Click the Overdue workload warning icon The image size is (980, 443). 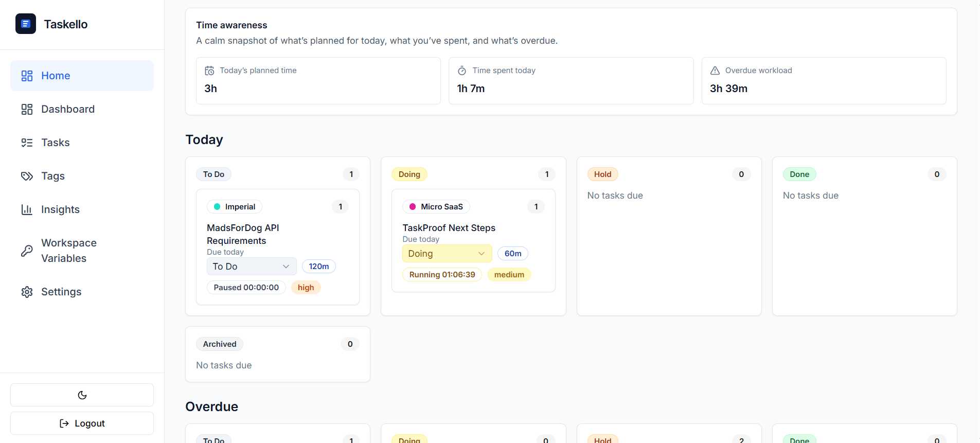pos(715,70)
